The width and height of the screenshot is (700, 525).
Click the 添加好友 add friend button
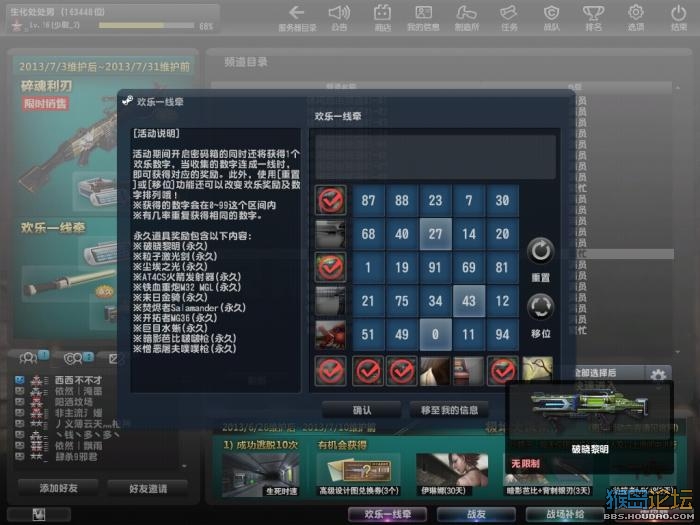58,488
